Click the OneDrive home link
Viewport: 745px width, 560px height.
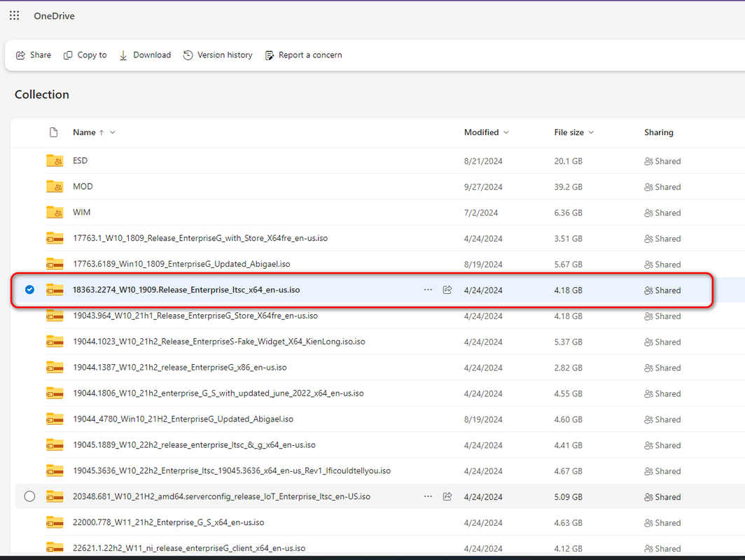[x=54, y=15]
